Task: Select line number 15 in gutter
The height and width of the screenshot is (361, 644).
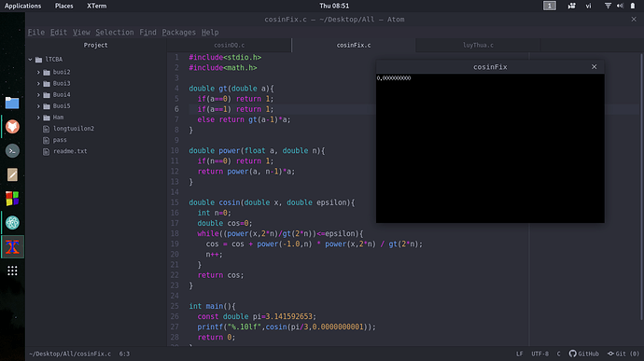Action: (x=175, y=202)
